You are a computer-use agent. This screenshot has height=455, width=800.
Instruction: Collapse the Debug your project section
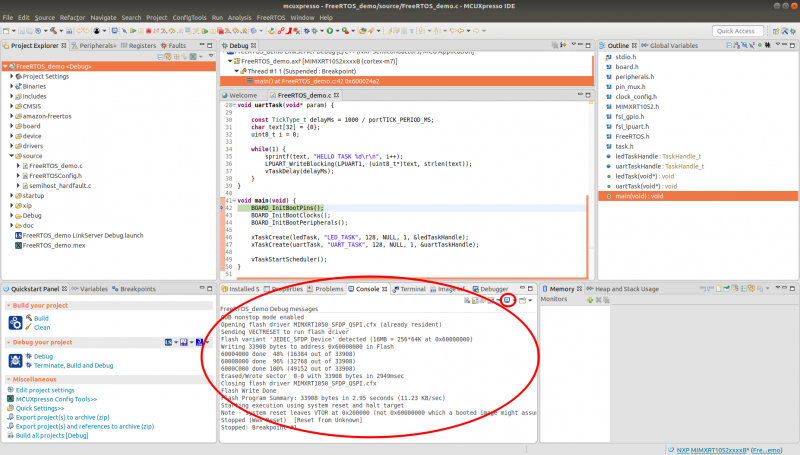point(8,341)
